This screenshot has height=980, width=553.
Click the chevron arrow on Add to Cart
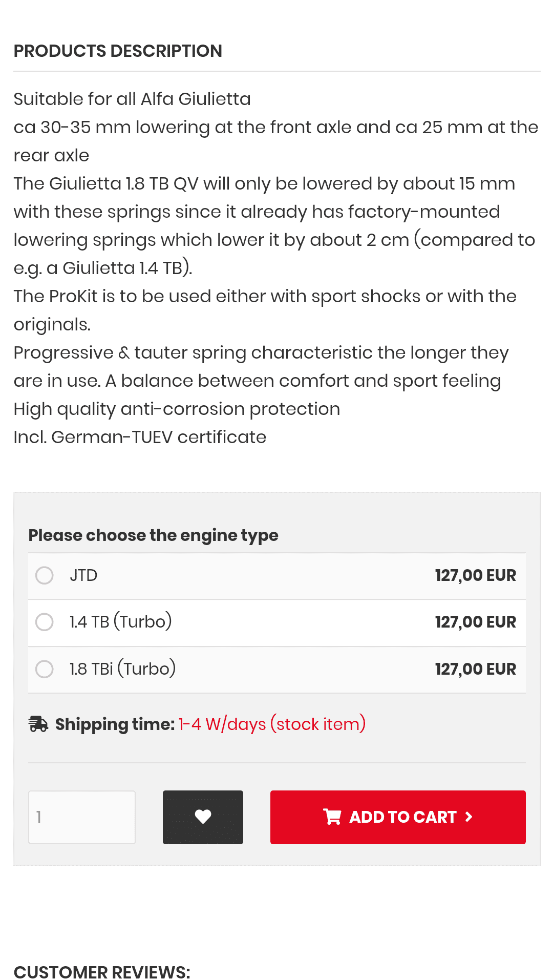tap(469, 817)
